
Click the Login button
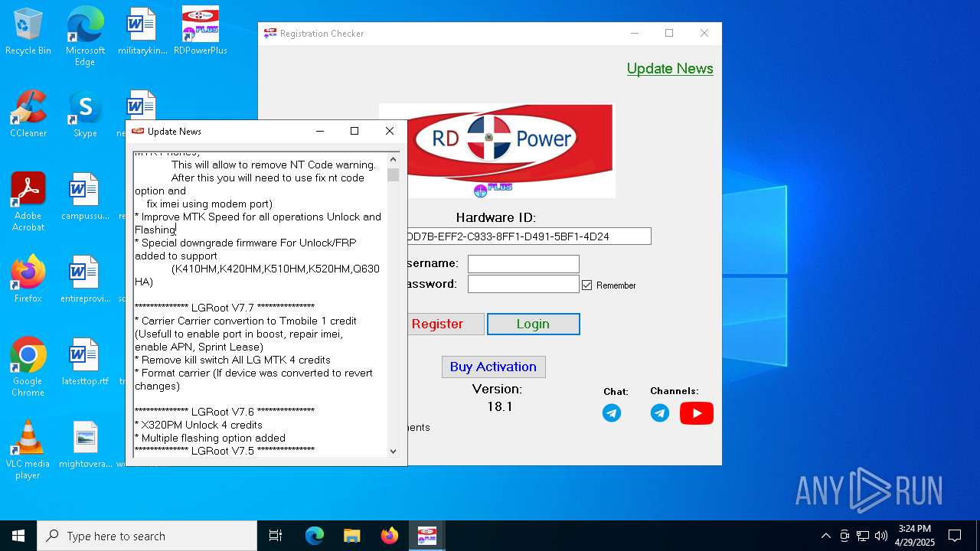pos(533,324)
